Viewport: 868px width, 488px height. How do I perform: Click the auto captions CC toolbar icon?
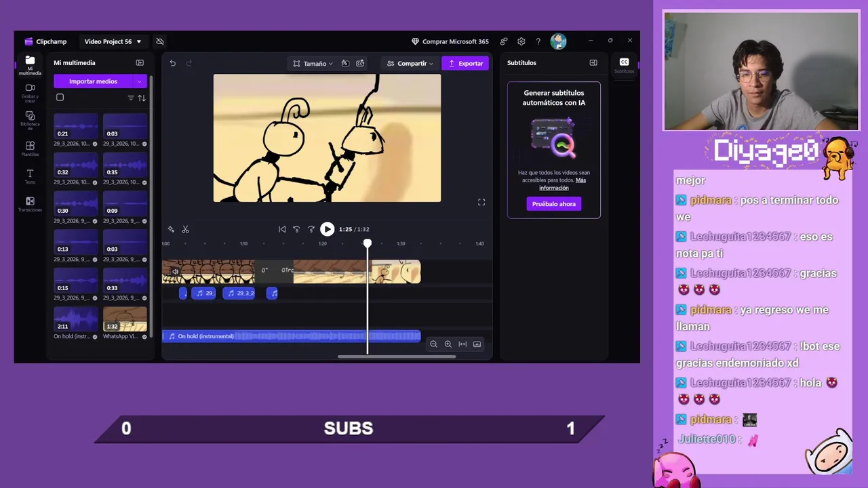coord(360,63)
